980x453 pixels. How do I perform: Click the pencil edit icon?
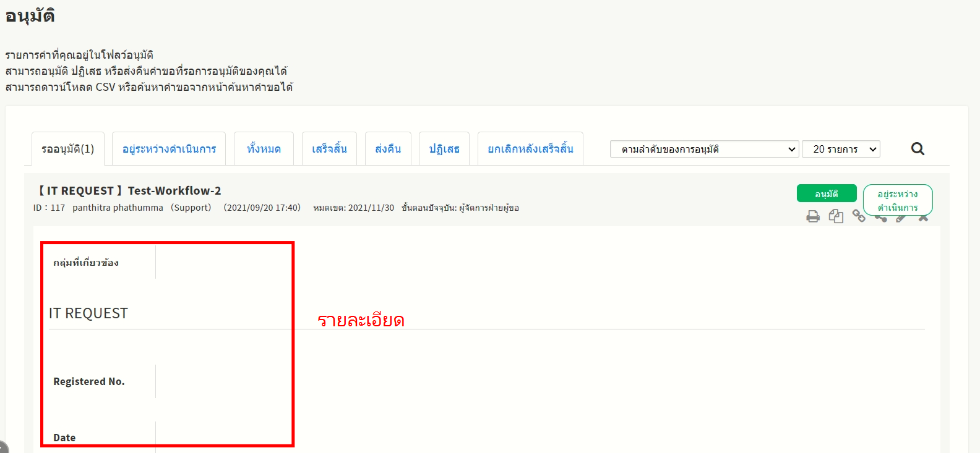click(901, 219)
